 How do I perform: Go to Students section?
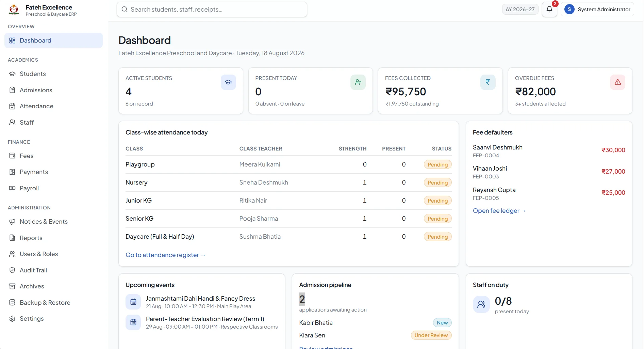click(x=53, y=74)
